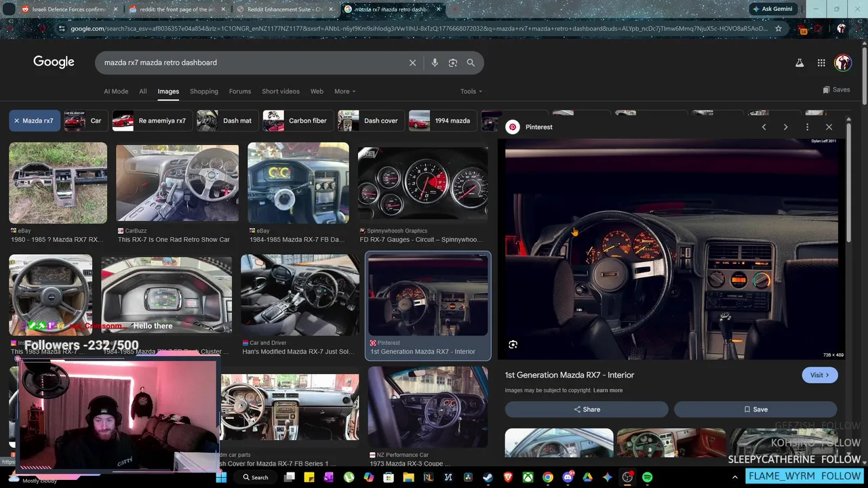Search inside image with Lens button on preview
This screenshot has height=488, width=868.
click(513, 344)
